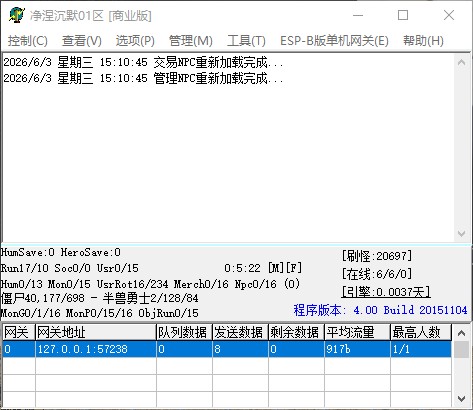Open the 工具(T) menu
The height and width of the screenshot is (410, 473).
pos(246,41)
